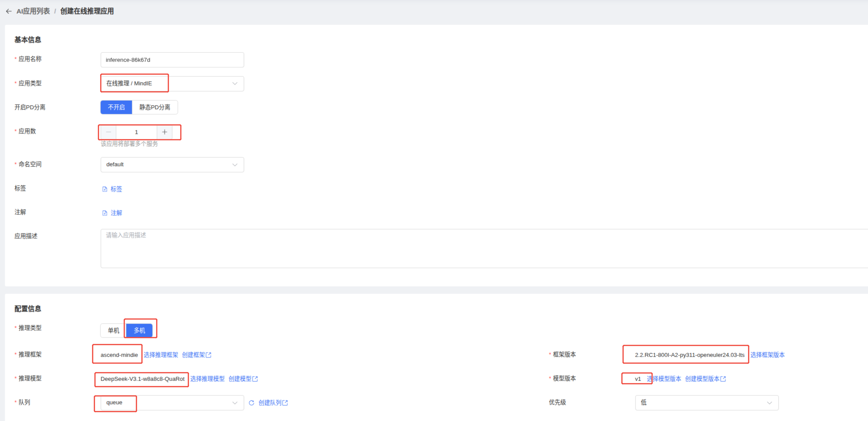868x421 pixels.
Task: Open the 队列 queue dropdown
Action: [172, 403]
